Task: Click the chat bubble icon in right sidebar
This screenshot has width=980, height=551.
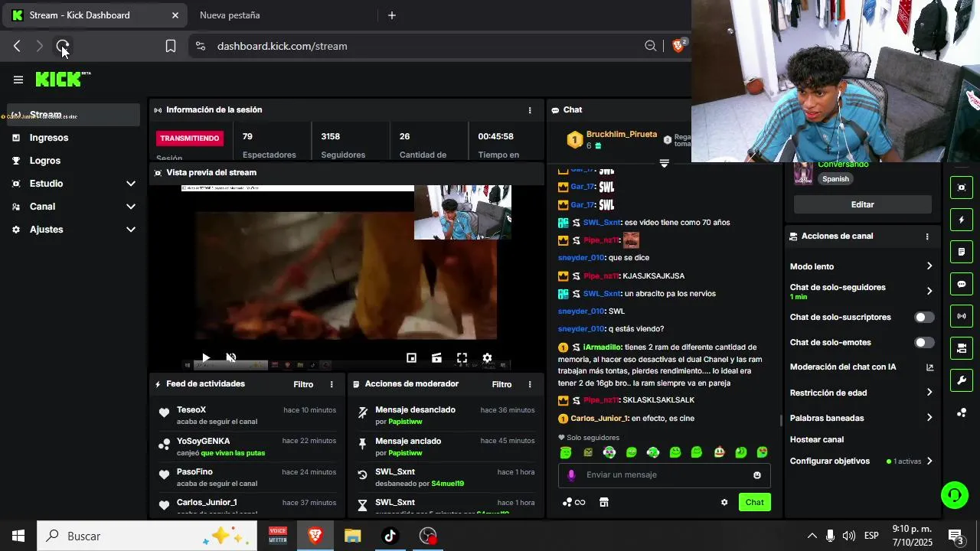Action: [x=962, y=284]
